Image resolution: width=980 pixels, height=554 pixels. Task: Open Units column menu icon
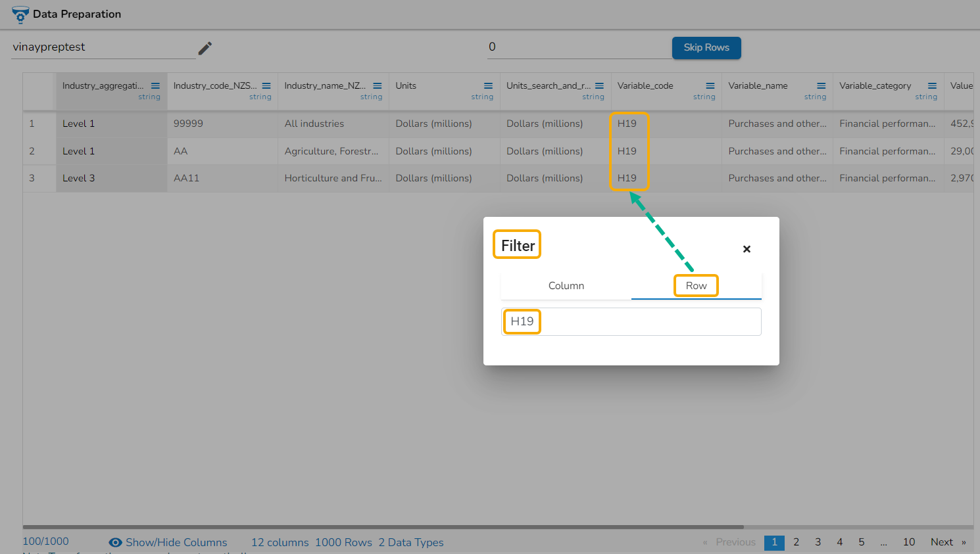coord(489,86)
